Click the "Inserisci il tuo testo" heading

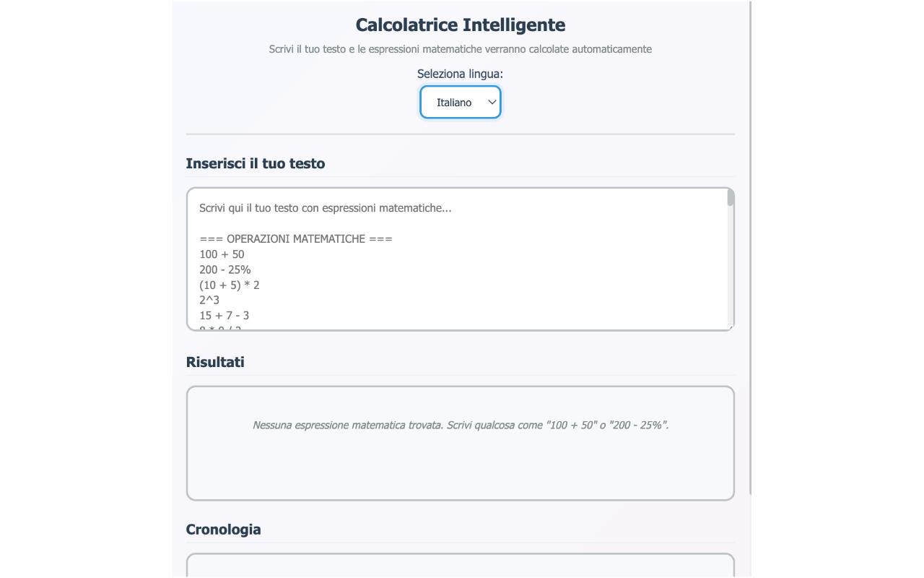(256, 163)
